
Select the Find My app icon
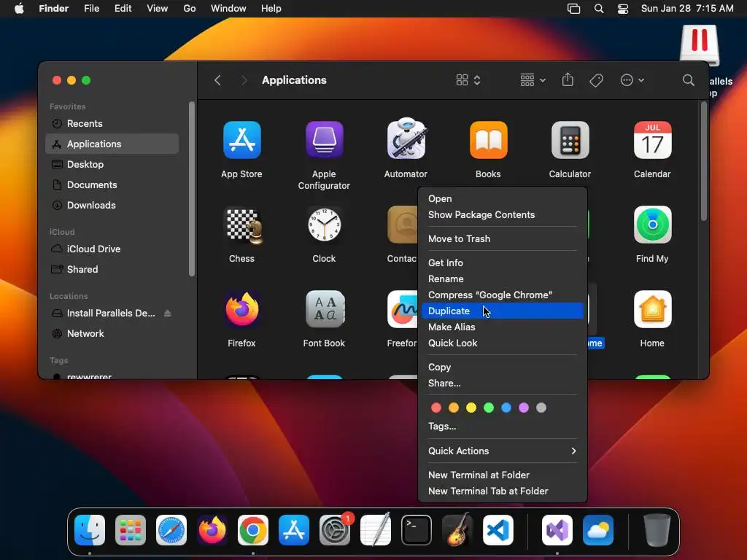652,225
